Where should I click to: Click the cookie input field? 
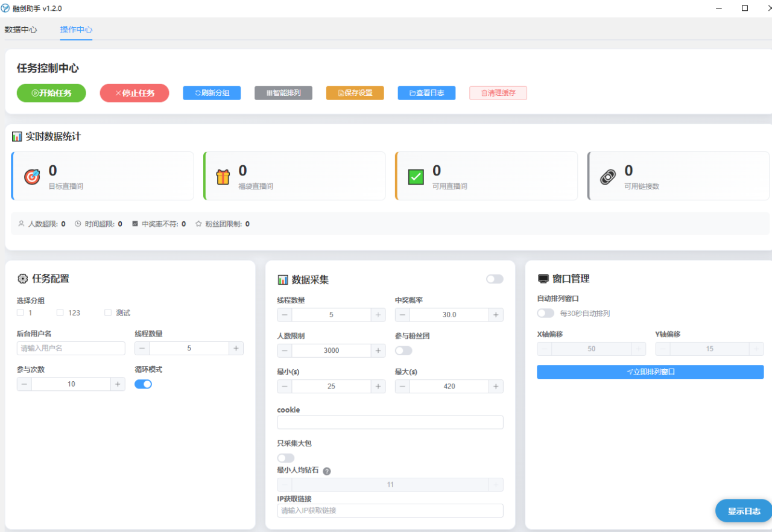(x=390, y=422)
